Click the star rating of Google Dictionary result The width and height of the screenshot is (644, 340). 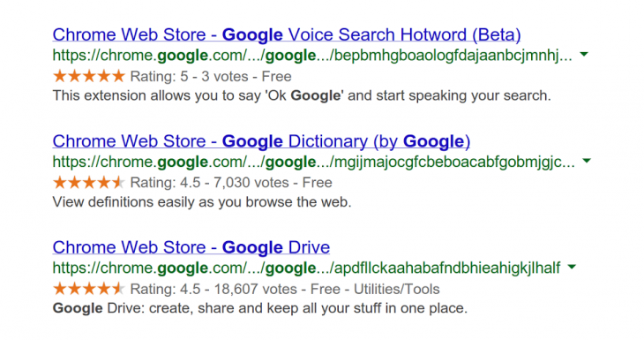pyautogui.click(x=89, y=182)
